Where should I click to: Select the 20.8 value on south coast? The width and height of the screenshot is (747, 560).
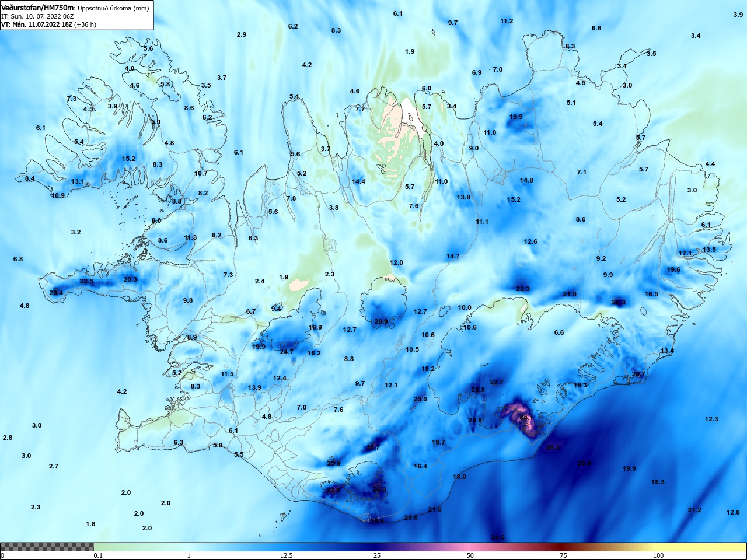pos(411,517)
